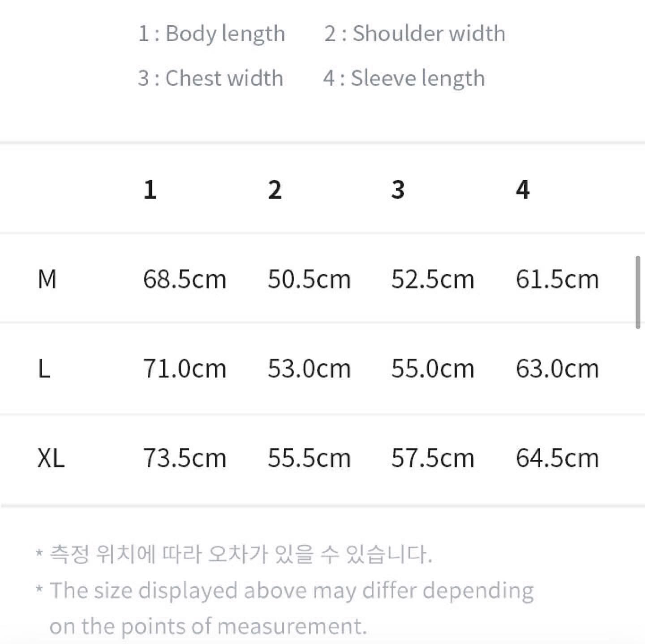Select column header 2 in size table
The height and width of the screenshot is (644, 645).
tap(275, 190)
